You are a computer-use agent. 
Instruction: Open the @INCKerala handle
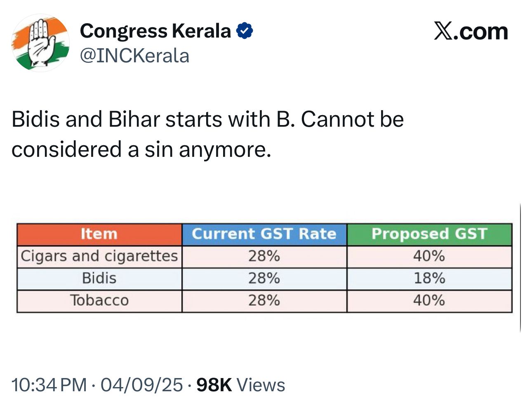pos(134,56)
